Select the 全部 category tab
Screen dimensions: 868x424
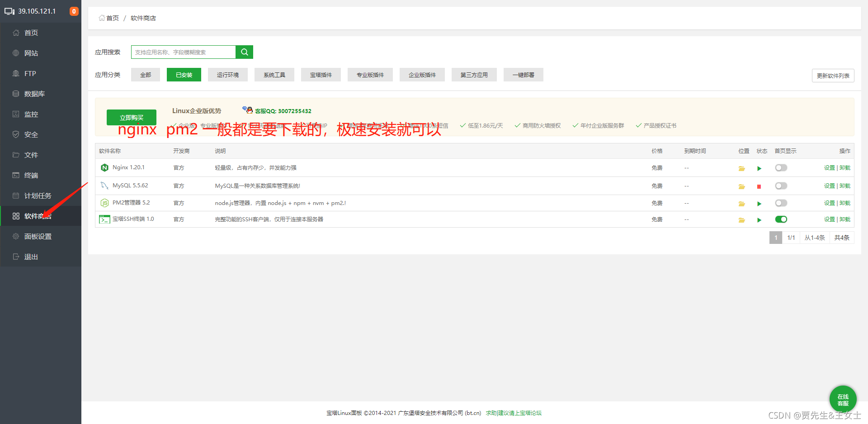[x=146, y=75]
